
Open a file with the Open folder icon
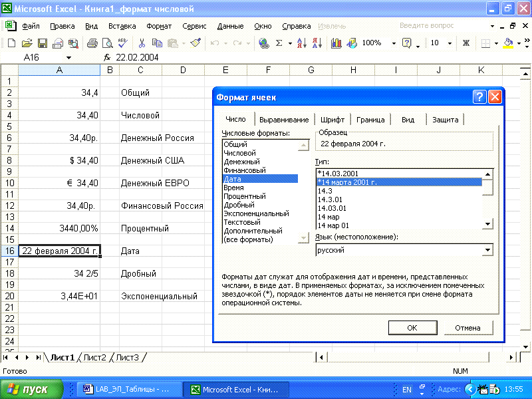pos(27,43)
